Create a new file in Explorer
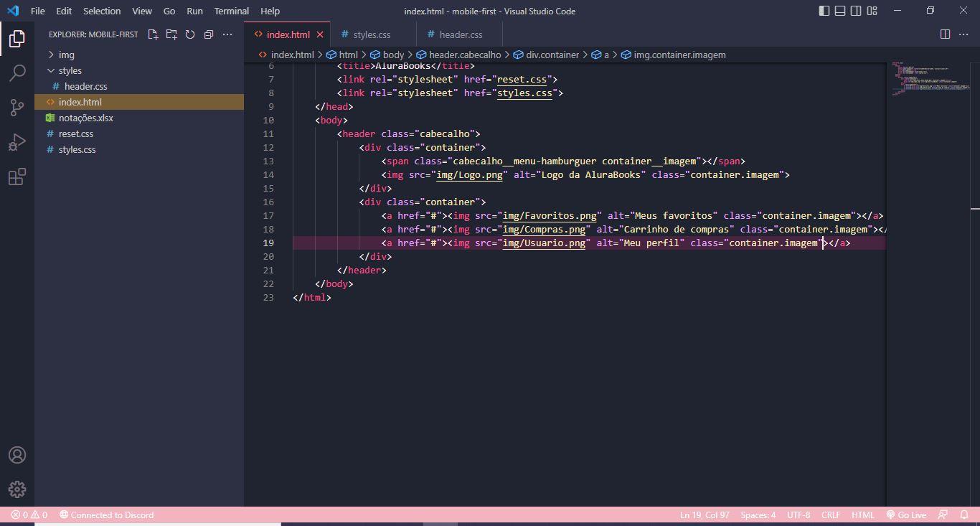980x526 pixels. tap(153, 34)
